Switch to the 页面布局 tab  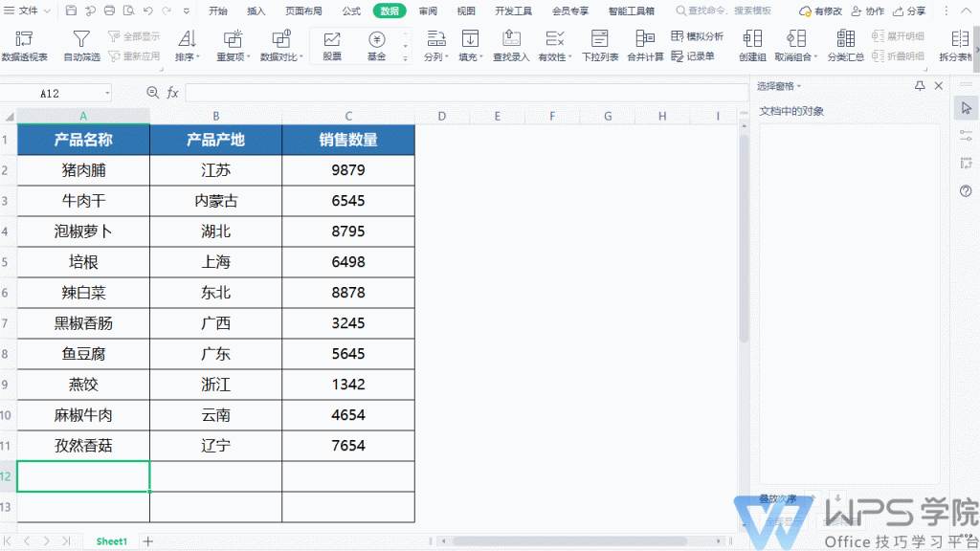coord(303,11)
